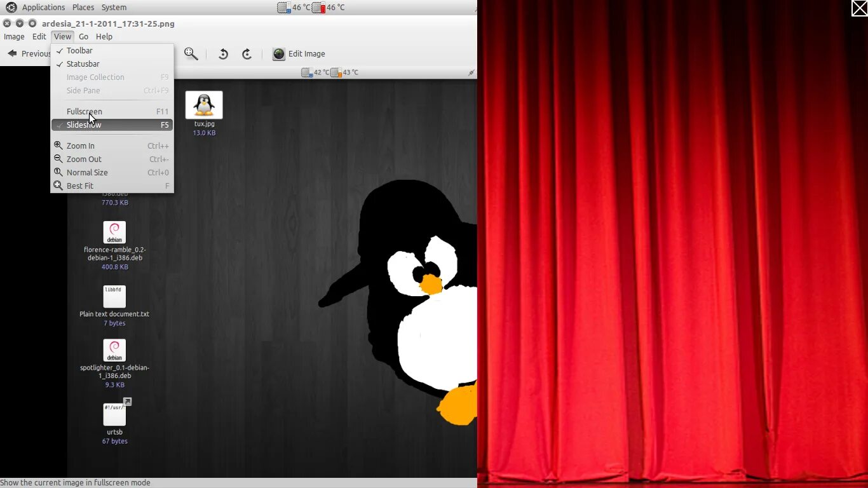
Task: Select Zoom Out from the View menu
Action: pyautogui.click(x=112, y=159)
